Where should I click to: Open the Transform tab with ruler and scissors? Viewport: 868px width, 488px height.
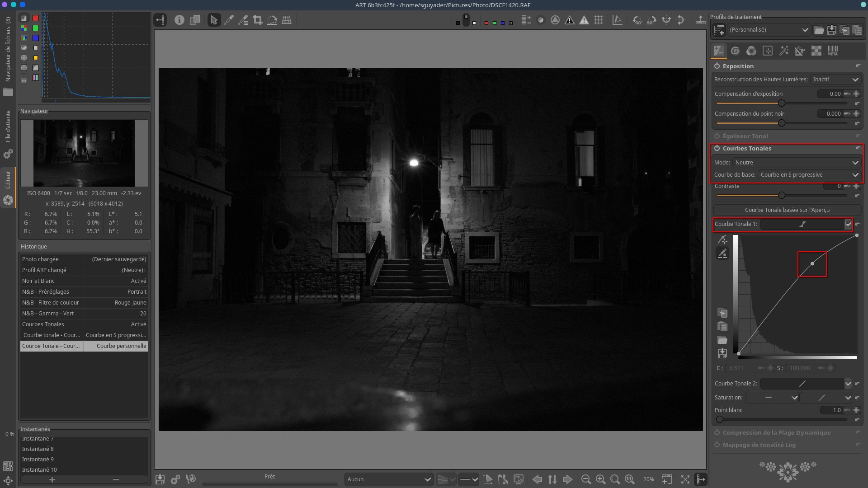tap(800, 51)
